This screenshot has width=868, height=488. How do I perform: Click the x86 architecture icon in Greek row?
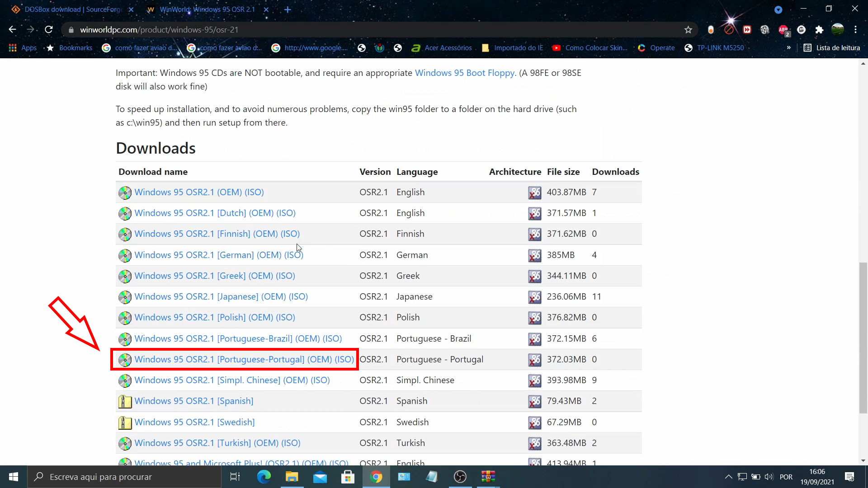[534, 276]
